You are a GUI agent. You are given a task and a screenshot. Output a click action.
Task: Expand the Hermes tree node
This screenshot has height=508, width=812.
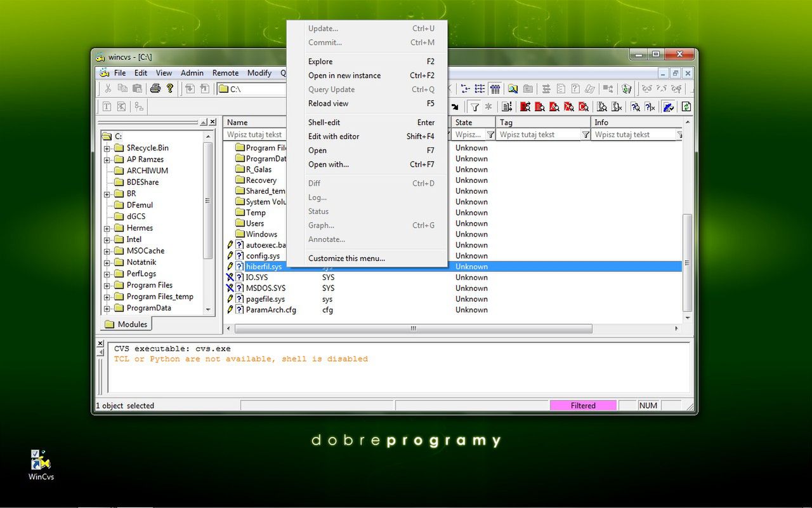[x=107, y=228]
